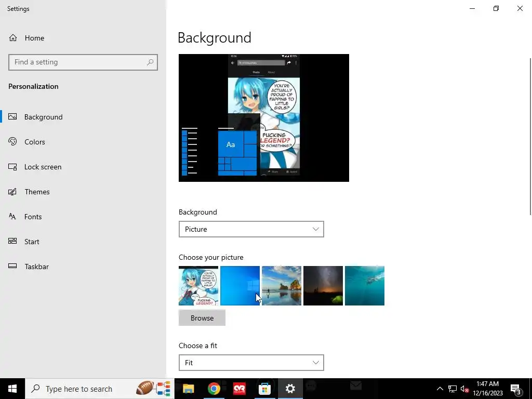Open the red app icon on taskbar

[239, 389]
